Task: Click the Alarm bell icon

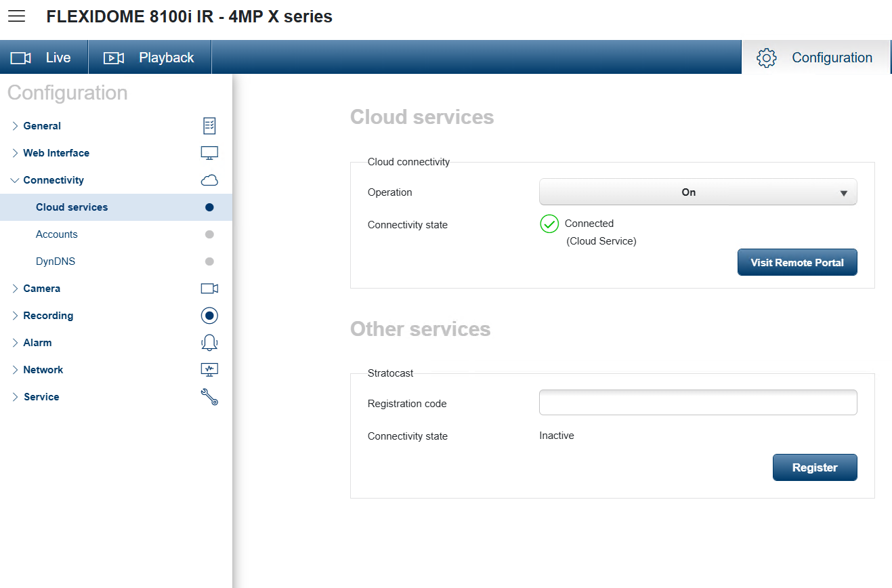Action: (209, 343)
